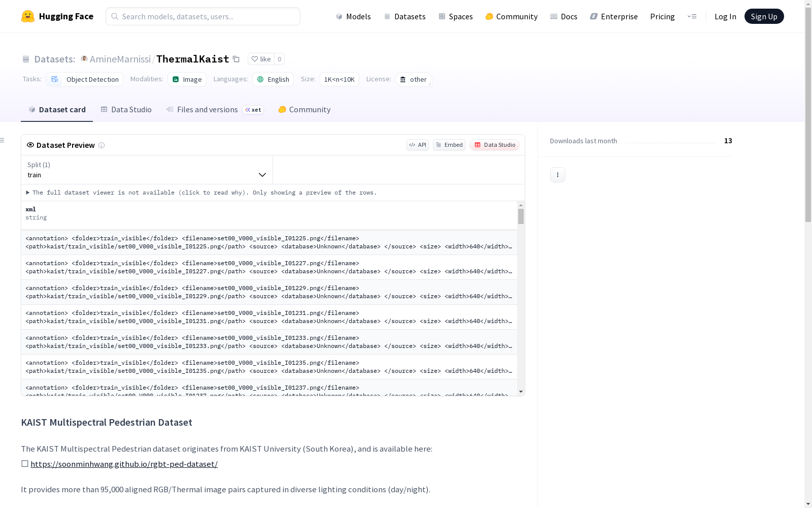Viewport: 812px width, 508px height.
Task: Click the preview table scroll up arrow
Action: point(521,205)
